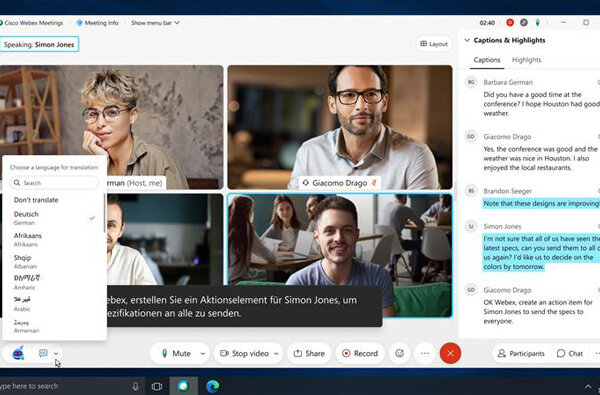Collapse the Captions & Highlights panel
600x395 pixels.
coord(467,40)
